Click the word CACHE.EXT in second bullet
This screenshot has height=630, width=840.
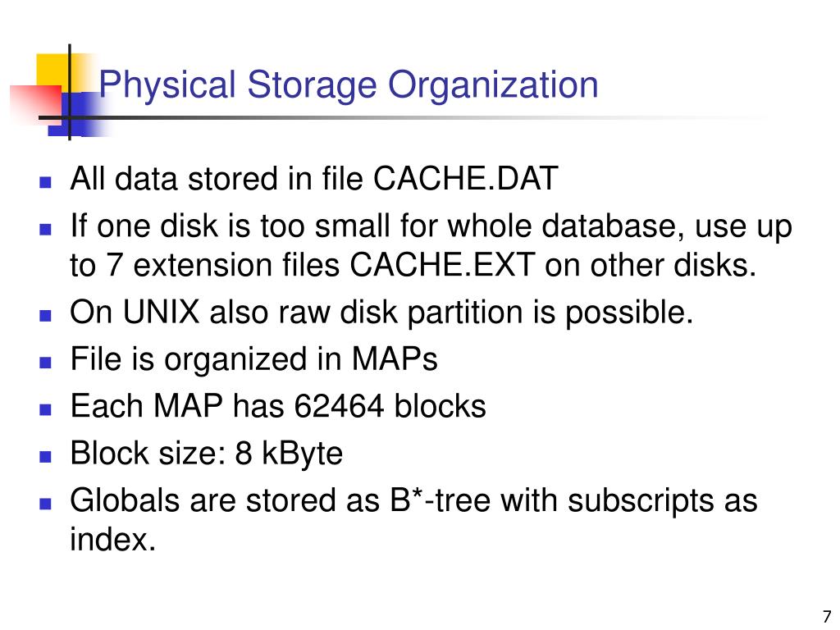[x=442, y=265]
